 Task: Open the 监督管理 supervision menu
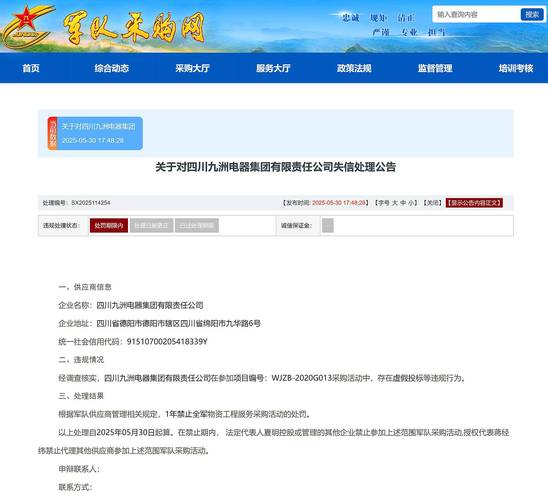click(435, 68)
